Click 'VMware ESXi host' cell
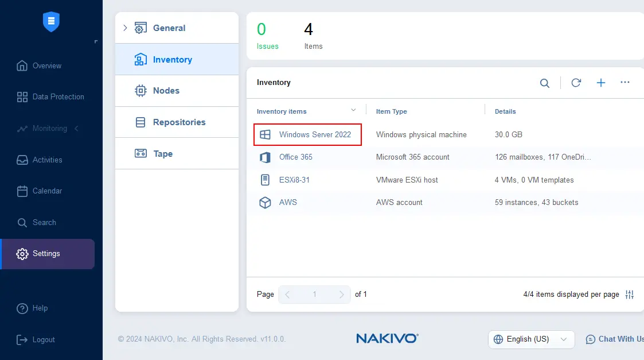The width and height of the screenshot is (644, 360). pyautogui.click(x=407, y=180)
